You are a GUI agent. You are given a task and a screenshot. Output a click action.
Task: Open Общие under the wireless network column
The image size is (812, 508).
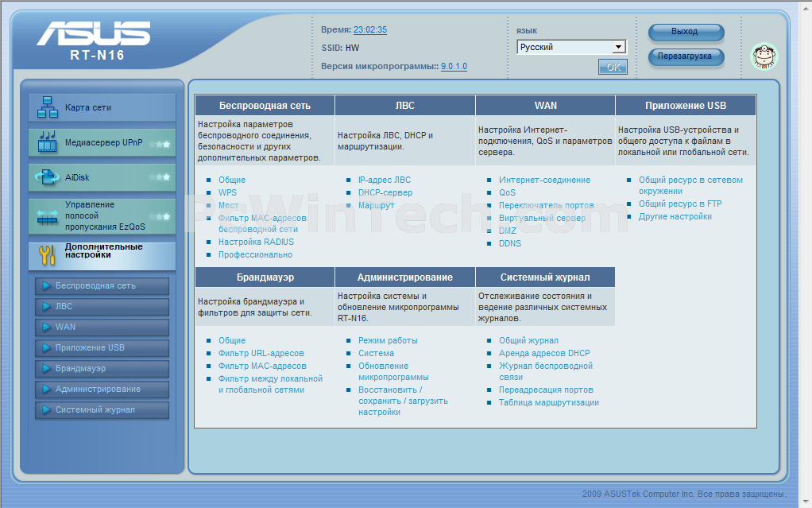pos(232,180)
